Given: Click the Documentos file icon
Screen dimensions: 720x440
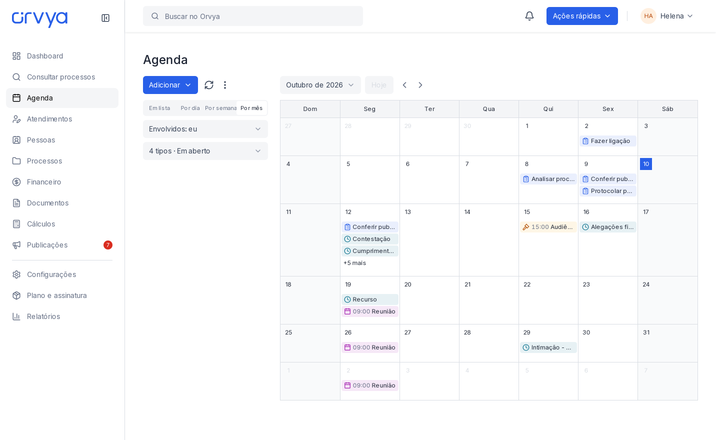Looking at the screenshot, I should [x=17, y=203].
